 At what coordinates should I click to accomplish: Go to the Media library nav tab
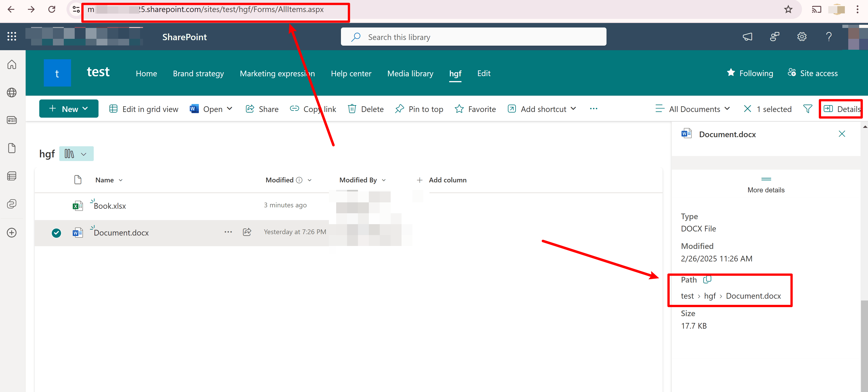tap(410, 74)
